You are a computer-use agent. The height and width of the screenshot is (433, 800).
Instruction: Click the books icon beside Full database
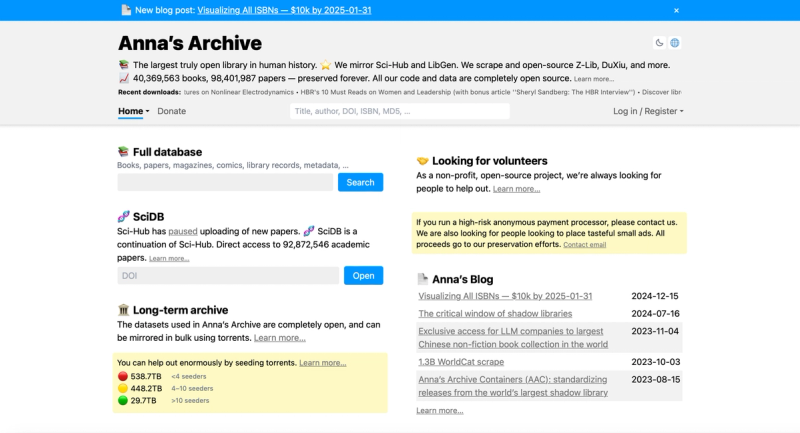tap(123, 152)
